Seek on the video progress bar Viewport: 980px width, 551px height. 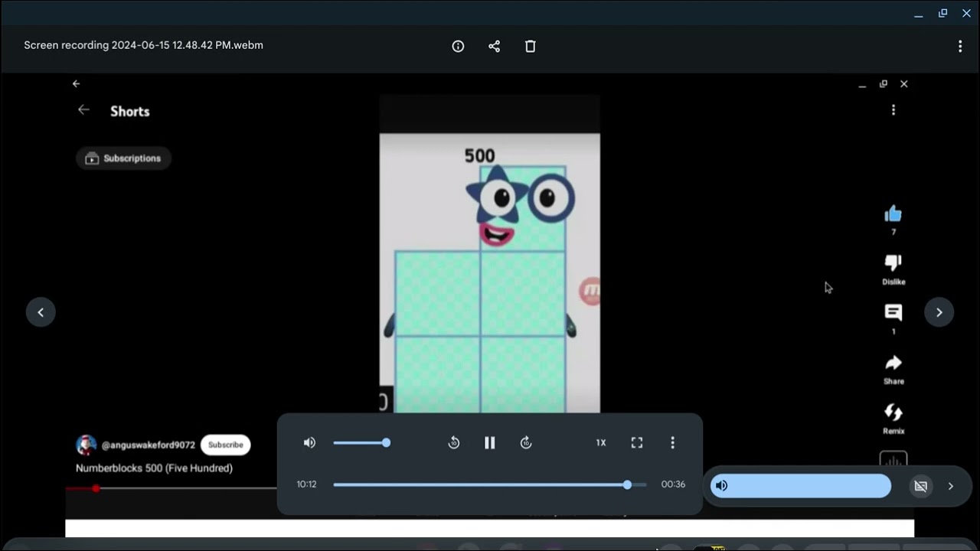click(489, 484)
